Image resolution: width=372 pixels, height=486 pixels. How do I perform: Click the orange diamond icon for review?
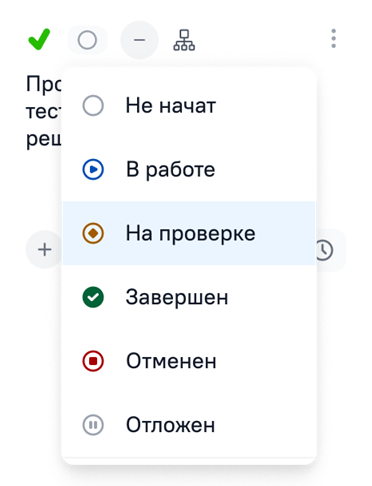click(93, 233)
